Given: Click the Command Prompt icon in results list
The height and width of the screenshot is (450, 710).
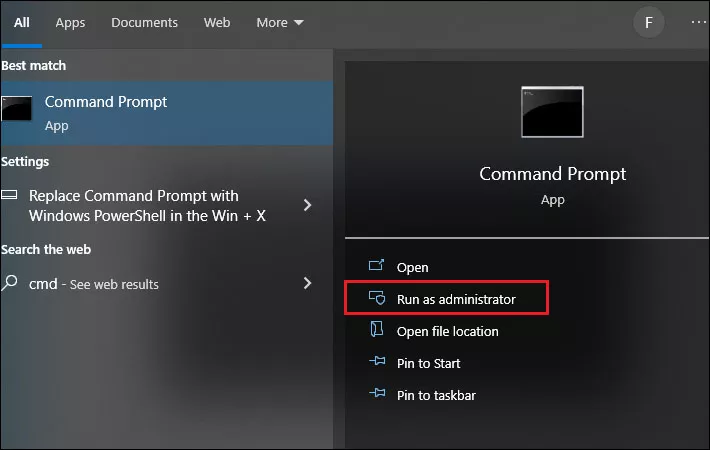Looking at the screenshot, I should pos(16,108).
